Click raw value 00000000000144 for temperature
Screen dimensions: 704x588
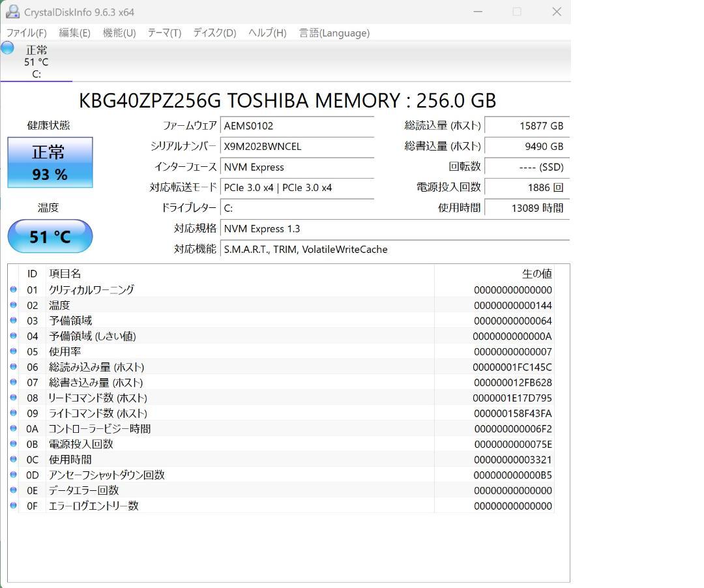pos(513,305)
